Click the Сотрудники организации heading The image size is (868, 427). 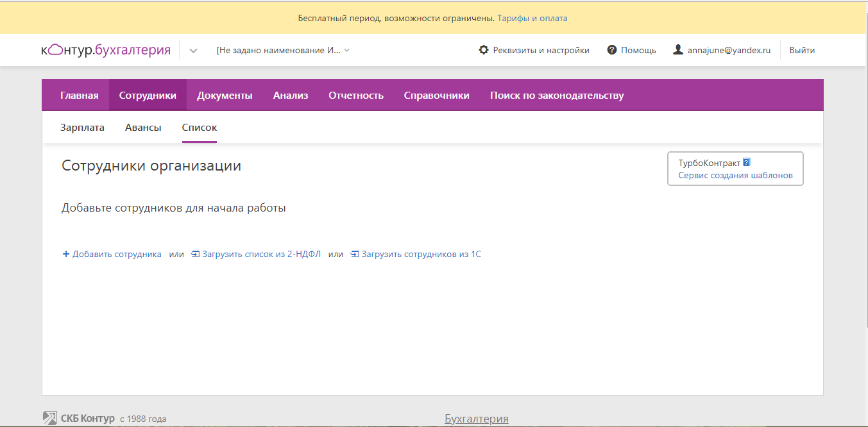[151, 165]
